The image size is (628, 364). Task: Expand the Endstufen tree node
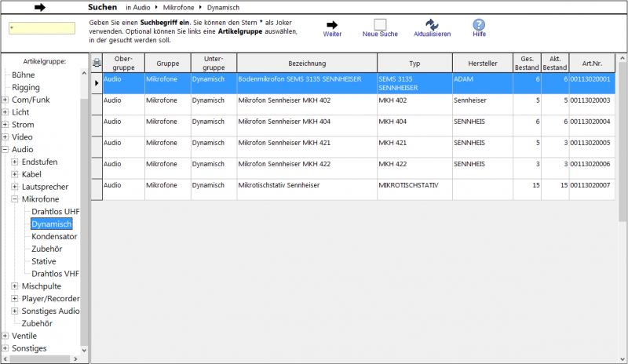pos(15,162)
